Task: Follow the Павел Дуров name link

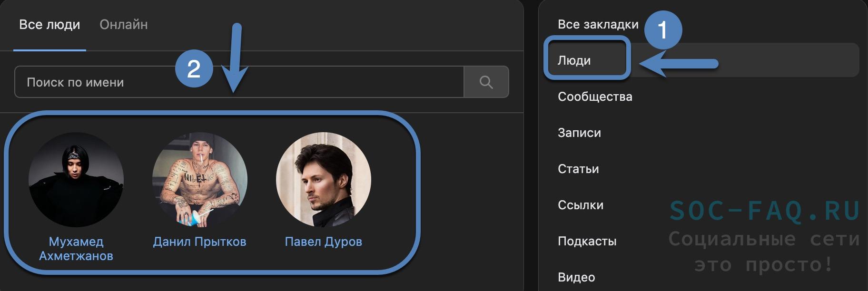Action: [324, 242]
